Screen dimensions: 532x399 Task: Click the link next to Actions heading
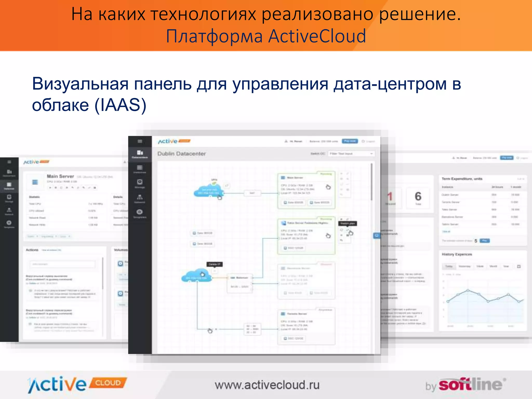(x=51, y=250)
